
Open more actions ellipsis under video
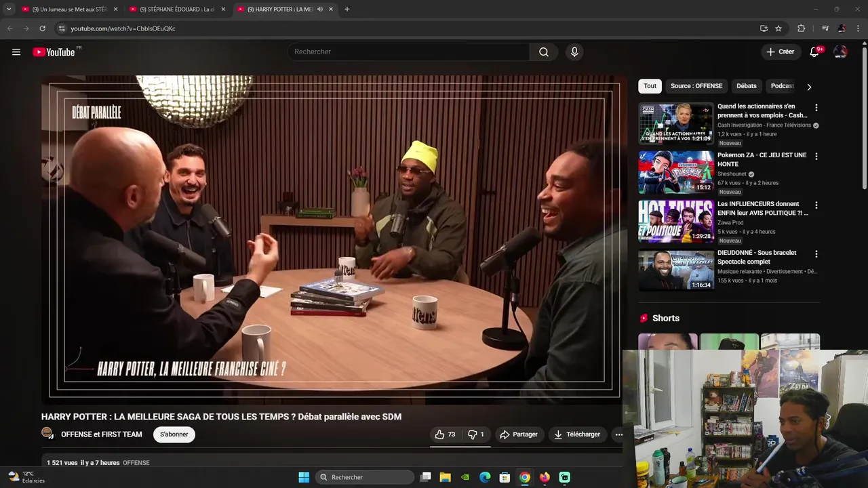click(618, 434)
